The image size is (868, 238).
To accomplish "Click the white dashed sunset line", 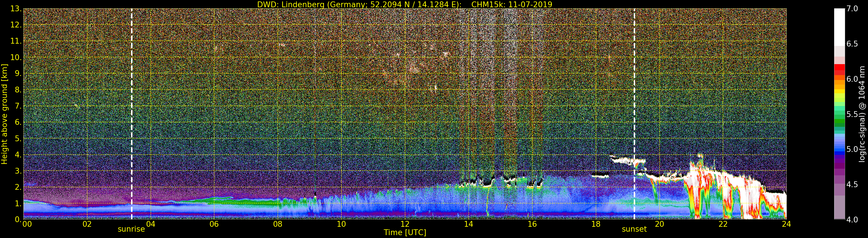I will 634,114.
